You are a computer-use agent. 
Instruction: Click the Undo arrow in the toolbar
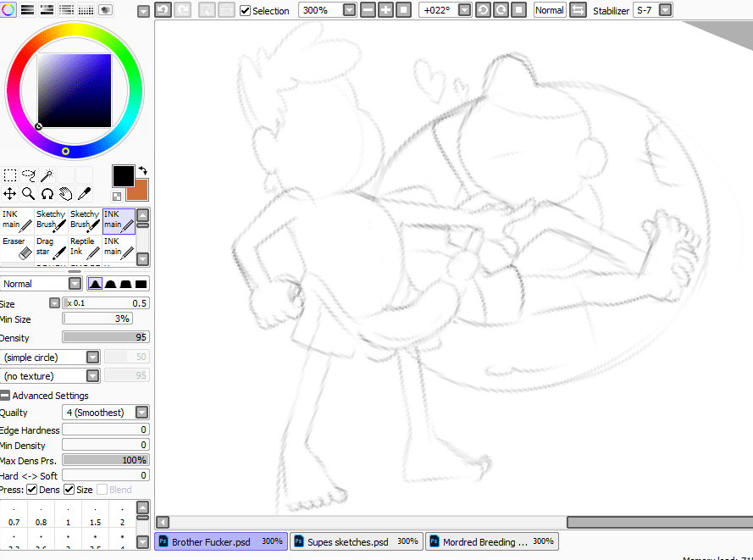point(163,10)
